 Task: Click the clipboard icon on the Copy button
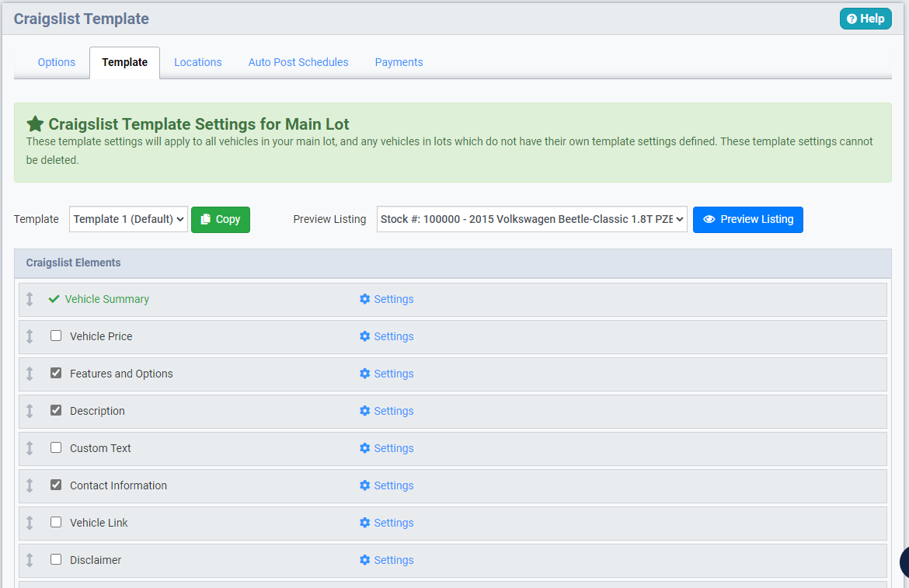[204, 220]
